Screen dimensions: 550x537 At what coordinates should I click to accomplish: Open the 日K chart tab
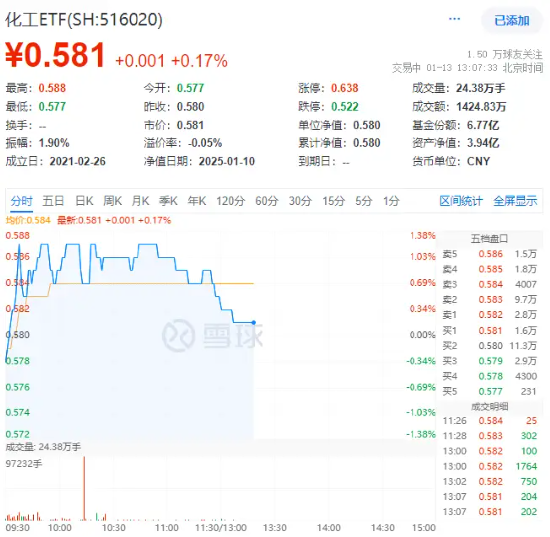point(84,201)
